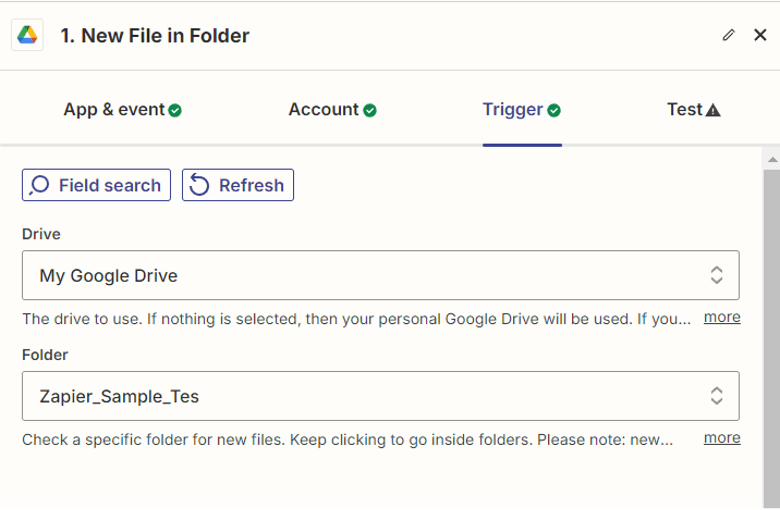Open the App & event tab
The width and height of the screenshot is (780, 510).
pos(122,109)
